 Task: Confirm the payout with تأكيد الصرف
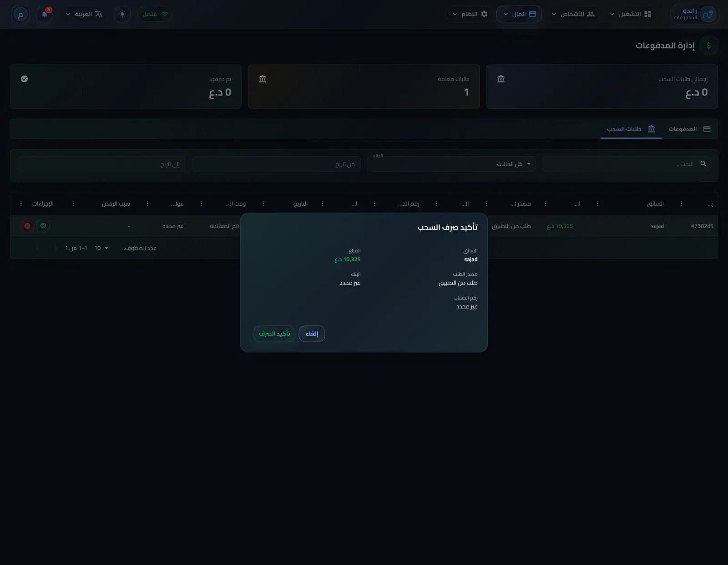(274, 334)
